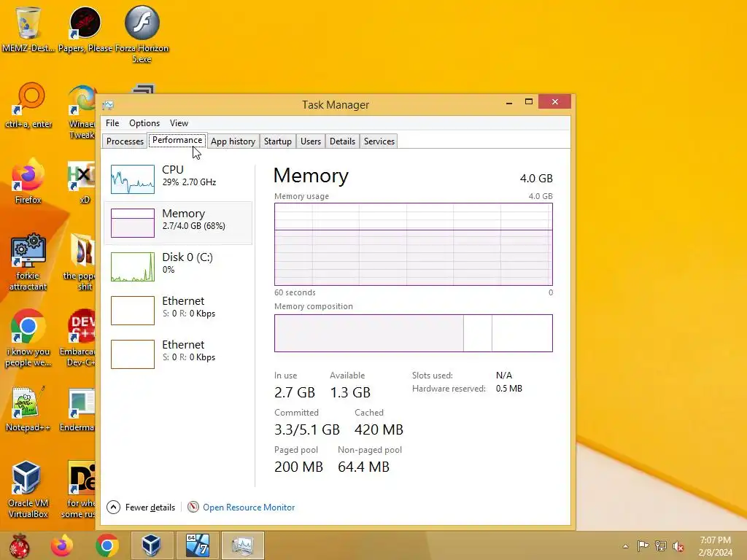Screen dimensions: 747x560
Task: Click the taskbar clock showing 7:07 PM
Action: pos(715,546)
